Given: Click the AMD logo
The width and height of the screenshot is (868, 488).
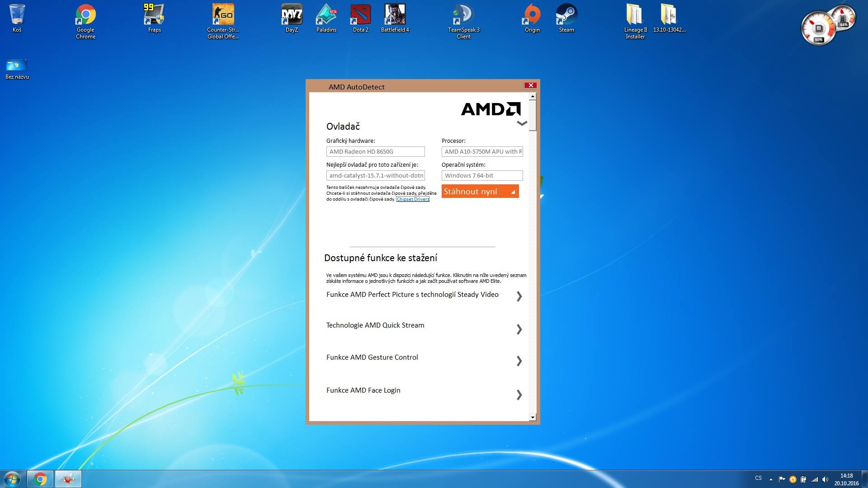Looking at the screenshot, I should [x=491, y=109].
